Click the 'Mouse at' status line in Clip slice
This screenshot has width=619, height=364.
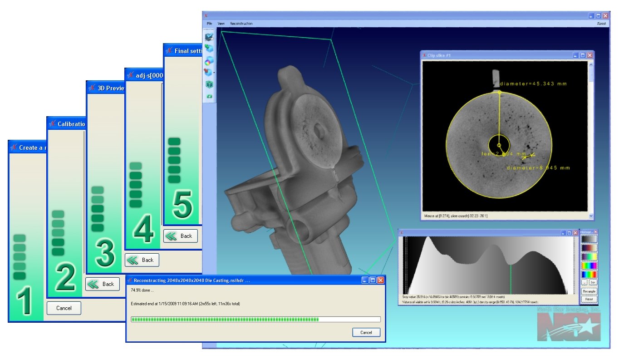[x=456, y=216]
